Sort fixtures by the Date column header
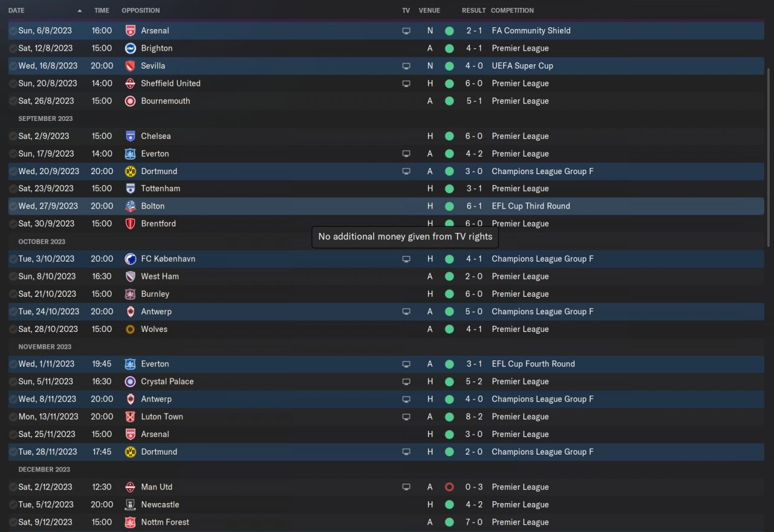The height and width of the screenshot is (532, 774). [17, 10]
